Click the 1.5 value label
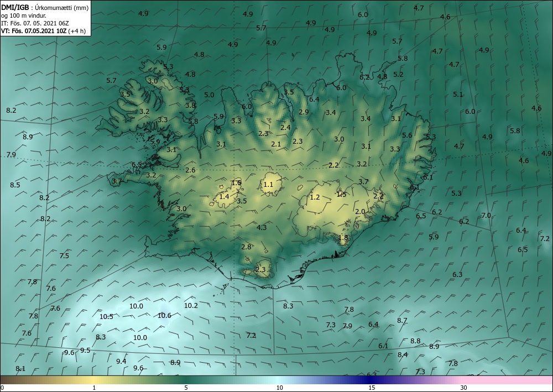The height and width of the screenshot is (392, 553). 341,195
